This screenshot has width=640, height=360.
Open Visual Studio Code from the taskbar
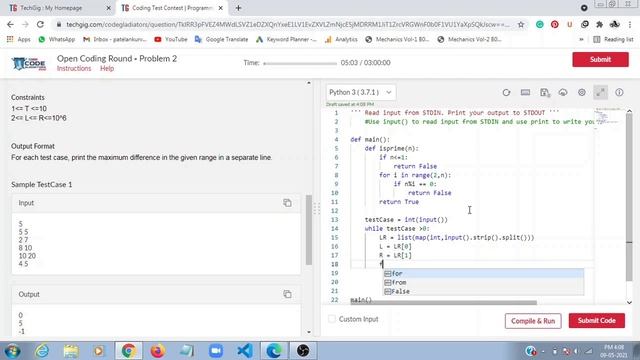point(244,351)
